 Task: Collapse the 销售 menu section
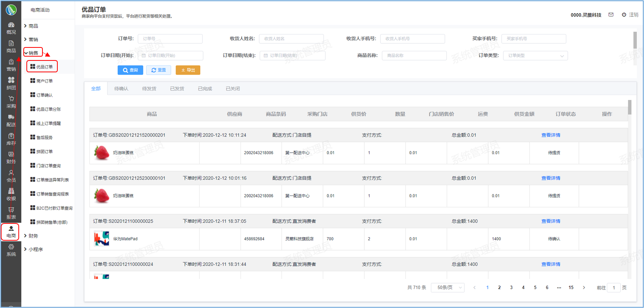pos(33,53)
